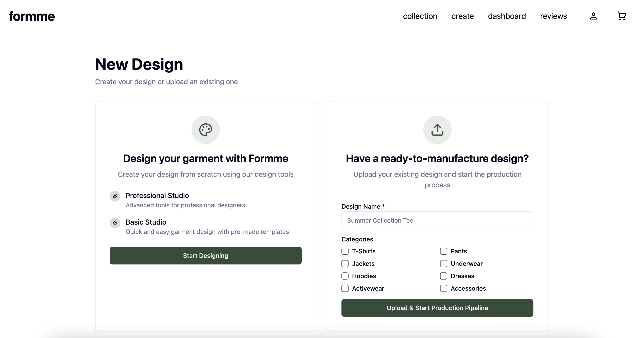The height and width of the screenshot is (338, 644).
Task: Open the user account profile icon
Action: point(593,16)
